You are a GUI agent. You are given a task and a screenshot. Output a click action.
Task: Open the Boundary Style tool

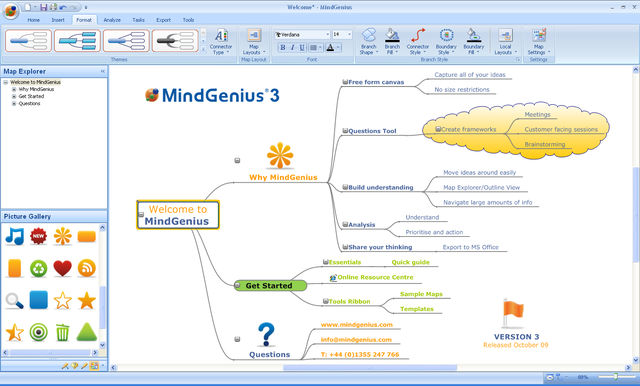pos(446,41)
